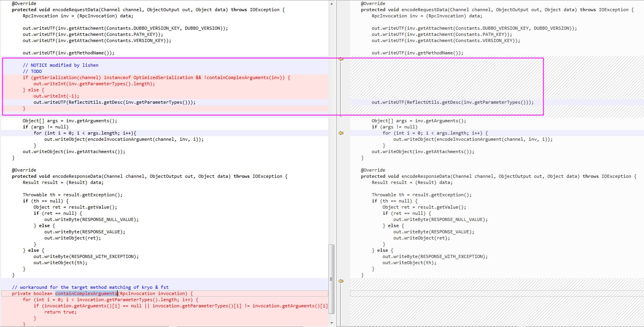Click the inv.getAttachments() writeObject line in left pane

coord(74,152)
